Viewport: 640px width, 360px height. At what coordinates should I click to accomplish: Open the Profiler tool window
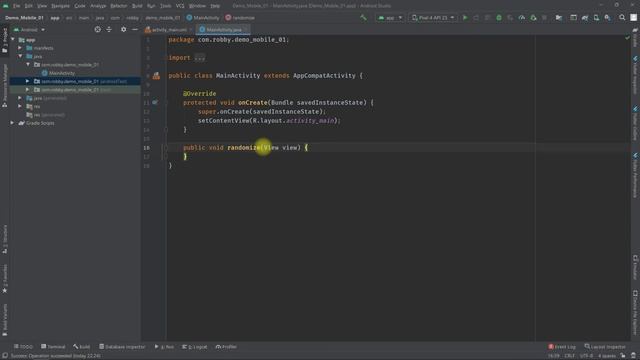click(226, 347)
